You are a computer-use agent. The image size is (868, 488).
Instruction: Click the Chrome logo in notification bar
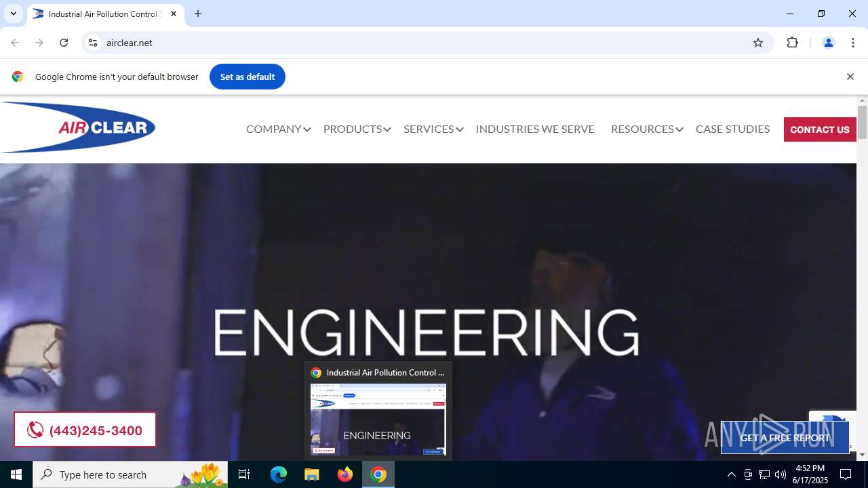click(18, 77)
